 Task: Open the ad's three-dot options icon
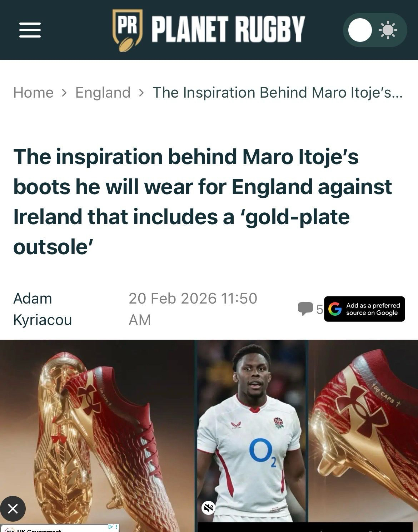(117, 527)
